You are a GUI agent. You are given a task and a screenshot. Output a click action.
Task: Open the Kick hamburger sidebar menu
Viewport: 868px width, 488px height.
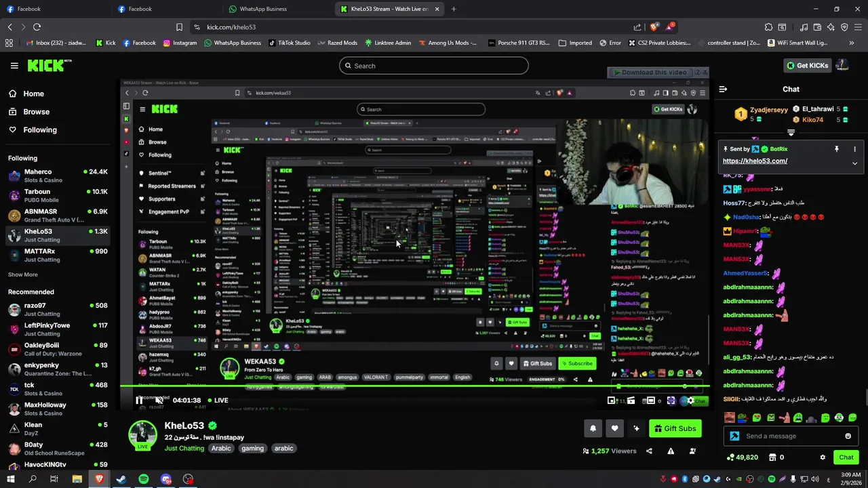tap(14, 66)
